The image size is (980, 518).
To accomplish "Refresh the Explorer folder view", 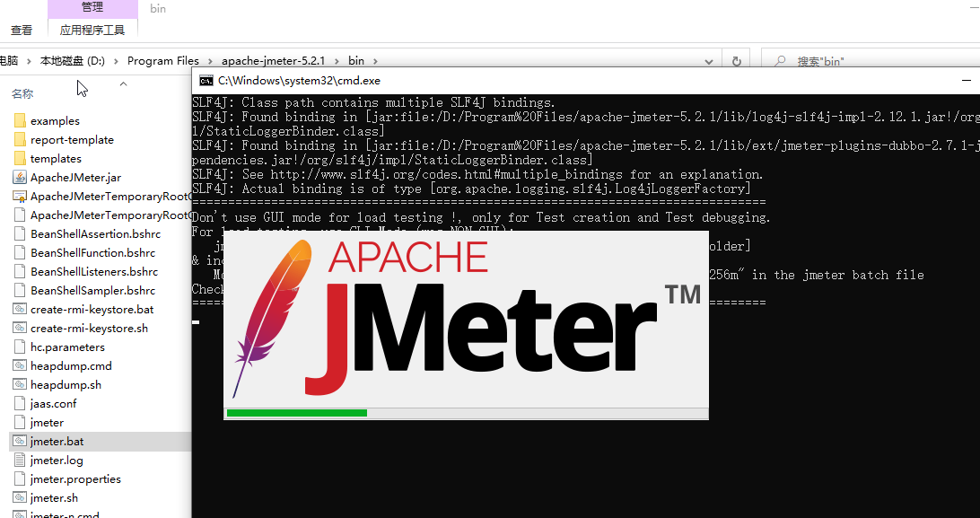I will pos(736,61).
